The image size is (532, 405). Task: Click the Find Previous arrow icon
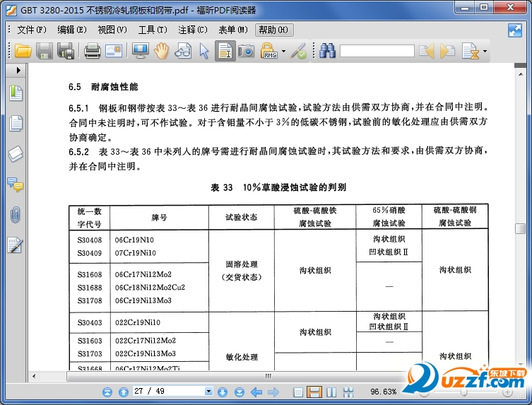coord(427,51)
